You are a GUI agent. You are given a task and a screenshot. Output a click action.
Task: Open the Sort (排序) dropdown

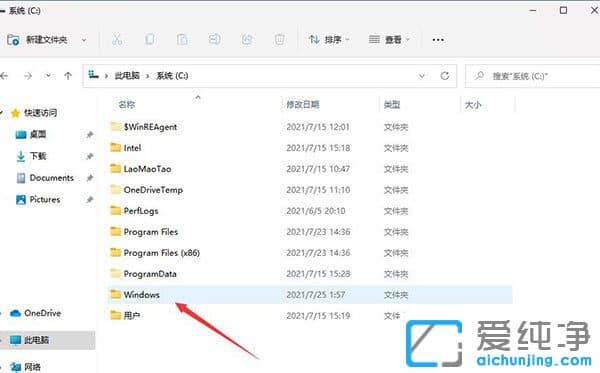click(329, 39)
